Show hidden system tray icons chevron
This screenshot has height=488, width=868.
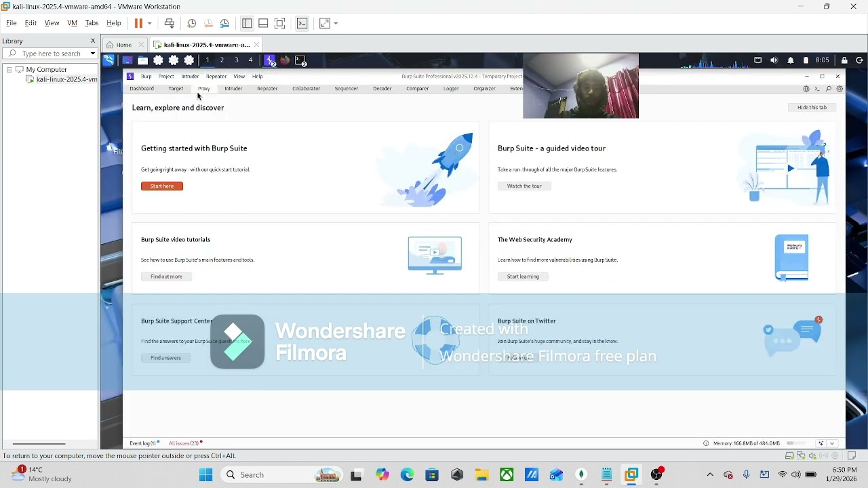click(710, 475)
